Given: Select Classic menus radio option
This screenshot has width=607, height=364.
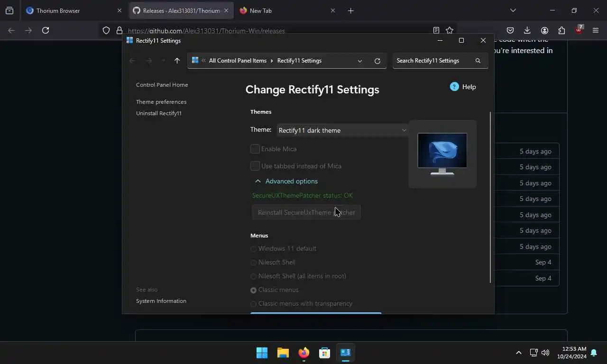Looking at the screenshot, I should click(253, 290).
